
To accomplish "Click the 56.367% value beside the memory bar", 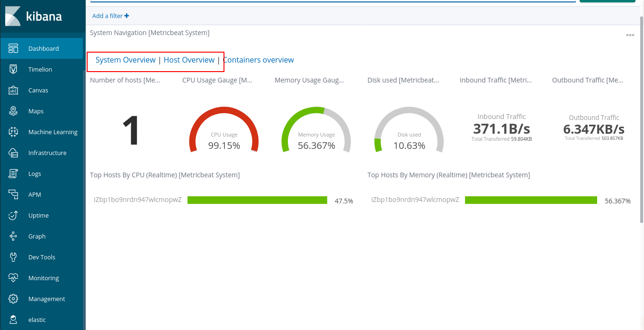I will (x=617, y=201).
